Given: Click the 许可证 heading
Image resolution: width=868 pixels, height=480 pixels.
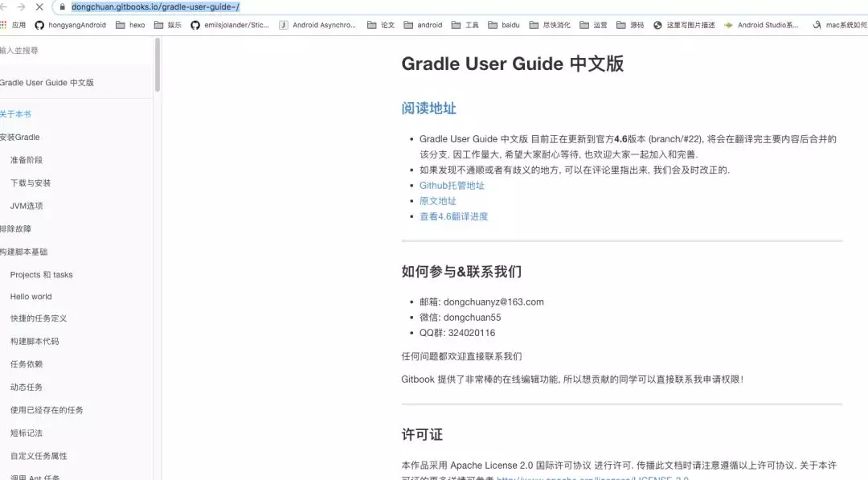Looking at the screenshot, I should 422,435.
